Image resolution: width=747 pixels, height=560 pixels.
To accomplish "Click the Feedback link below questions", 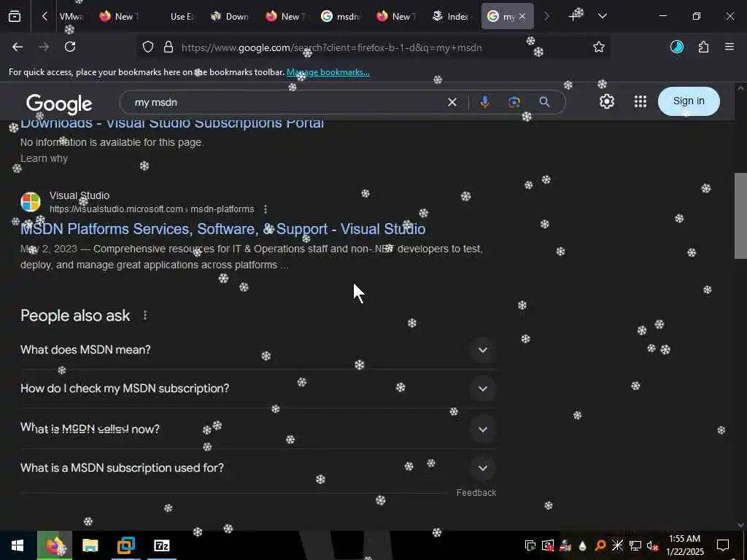I will point(476,493).
